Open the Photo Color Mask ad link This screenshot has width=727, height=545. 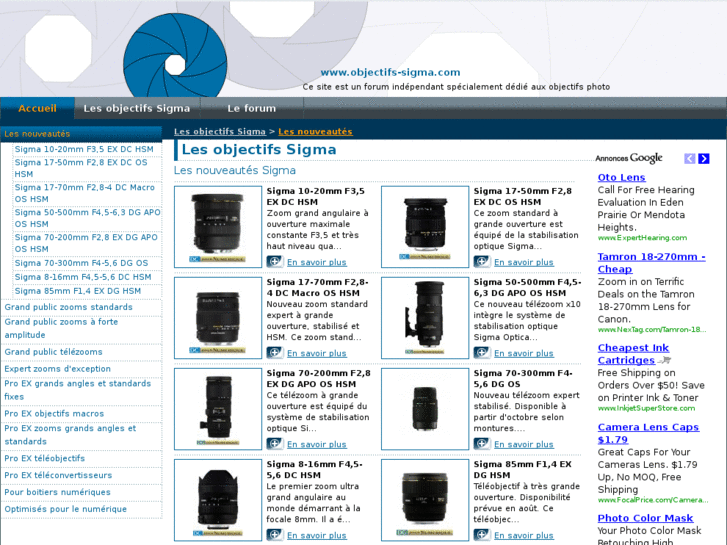point(645,518)
